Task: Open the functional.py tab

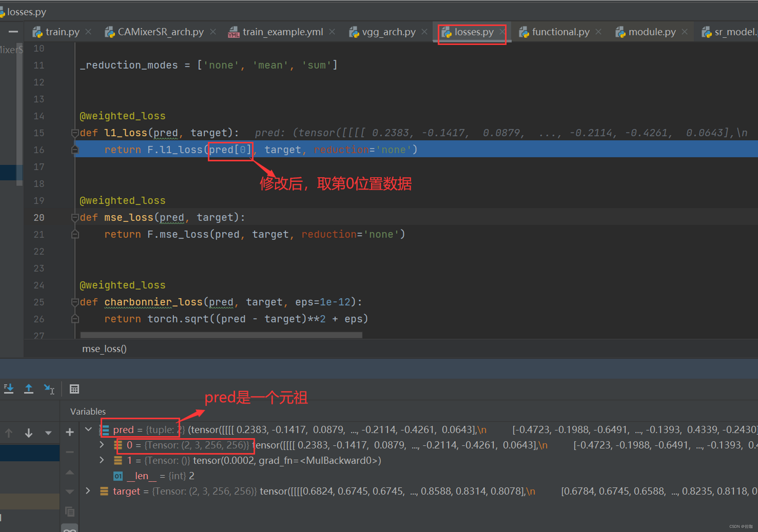Action: click(x=554, y=32)
